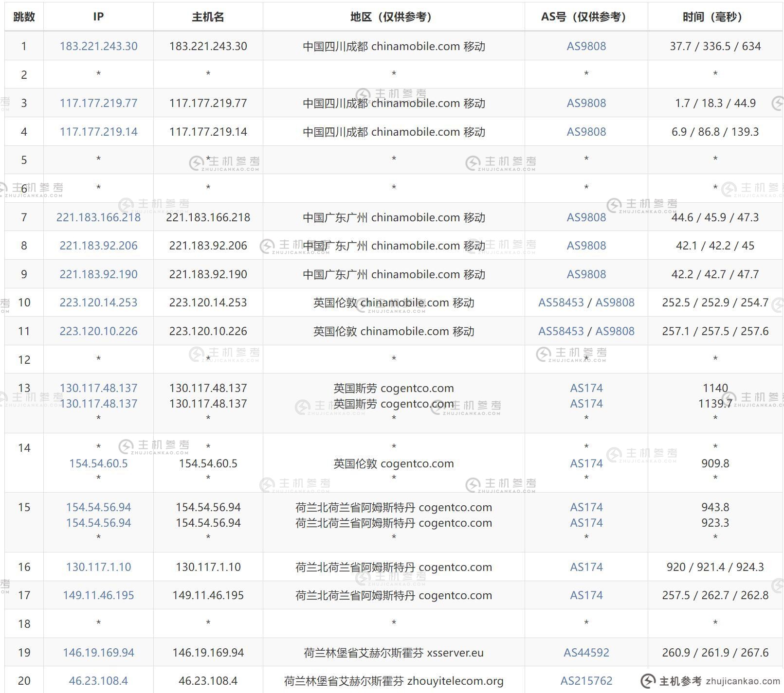This screenshot has width=784, height=693.
Task: Click AS9808 link in hop 10 row
Action: coord(615,302)
